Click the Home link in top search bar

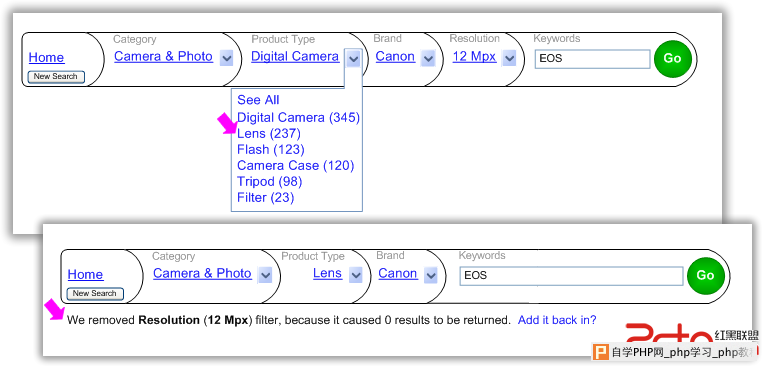coord(46,58)
